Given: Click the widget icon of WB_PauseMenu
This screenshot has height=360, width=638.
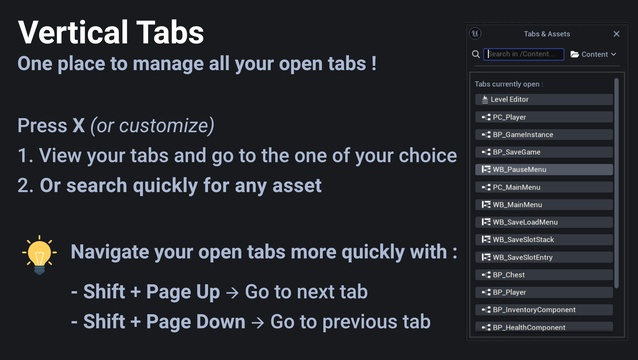Looking at the screenshot, I should (x=486, y=169).
